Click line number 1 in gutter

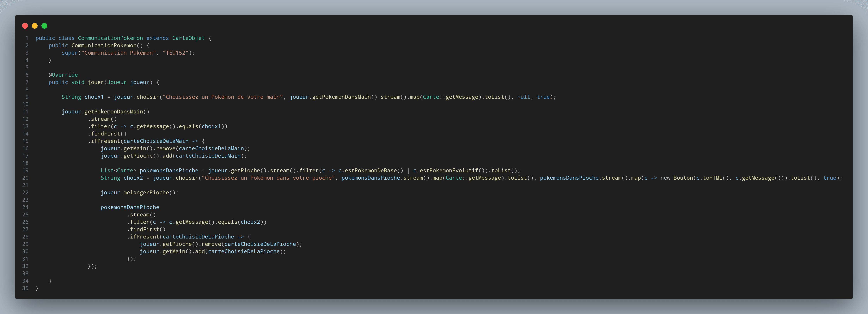[x=27, y=38]
